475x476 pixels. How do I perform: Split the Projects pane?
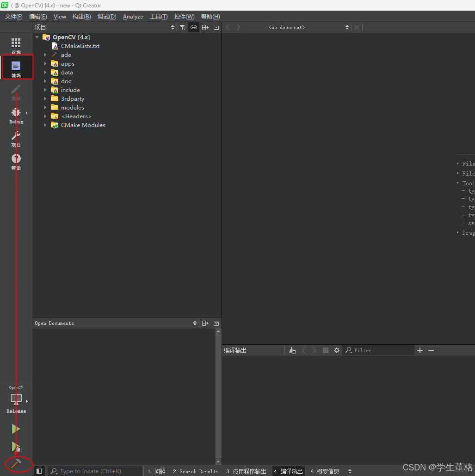tap(205, 27)
